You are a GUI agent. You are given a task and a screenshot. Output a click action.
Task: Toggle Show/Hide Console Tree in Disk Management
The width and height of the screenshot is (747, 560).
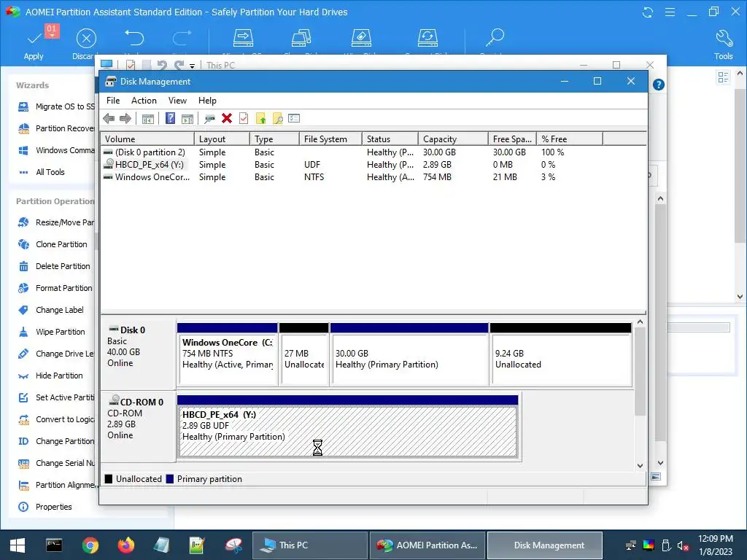(148, 119)
